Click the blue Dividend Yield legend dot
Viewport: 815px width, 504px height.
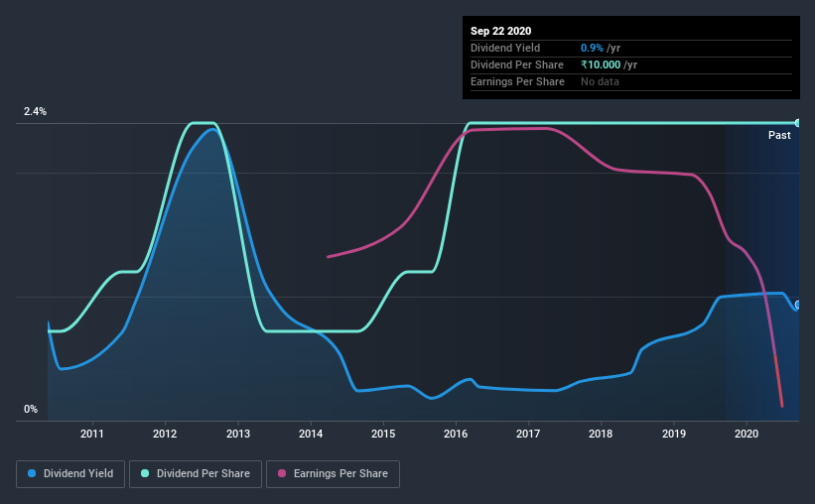pos(32,473)
